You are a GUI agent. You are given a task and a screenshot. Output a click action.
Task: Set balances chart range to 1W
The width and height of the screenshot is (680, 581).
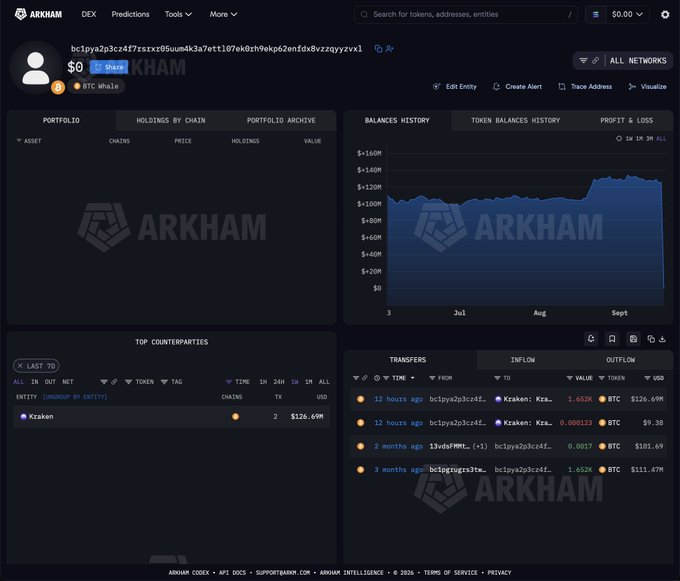point(629,139)
